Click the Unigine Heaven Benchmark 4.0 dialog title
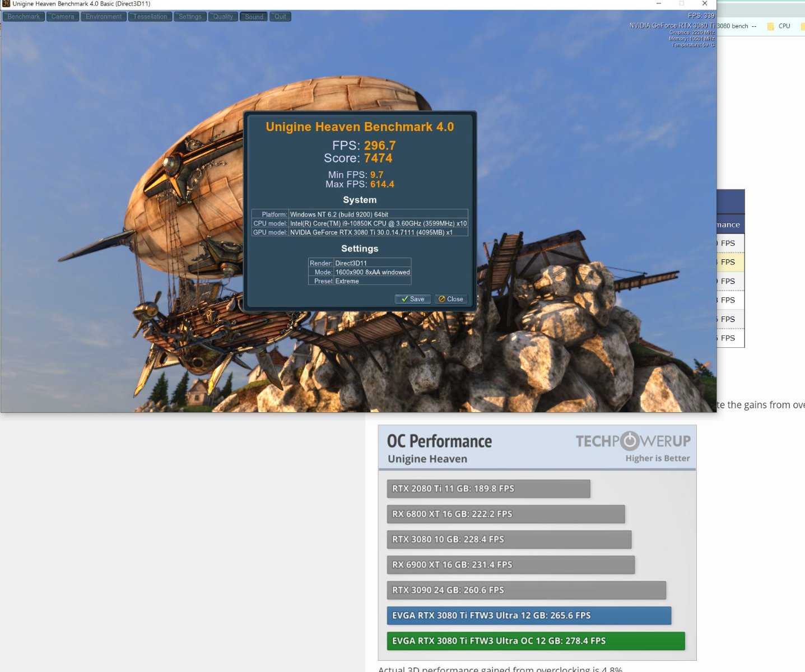The width and height of the screenshot is (805, 672). coord(360,127)
